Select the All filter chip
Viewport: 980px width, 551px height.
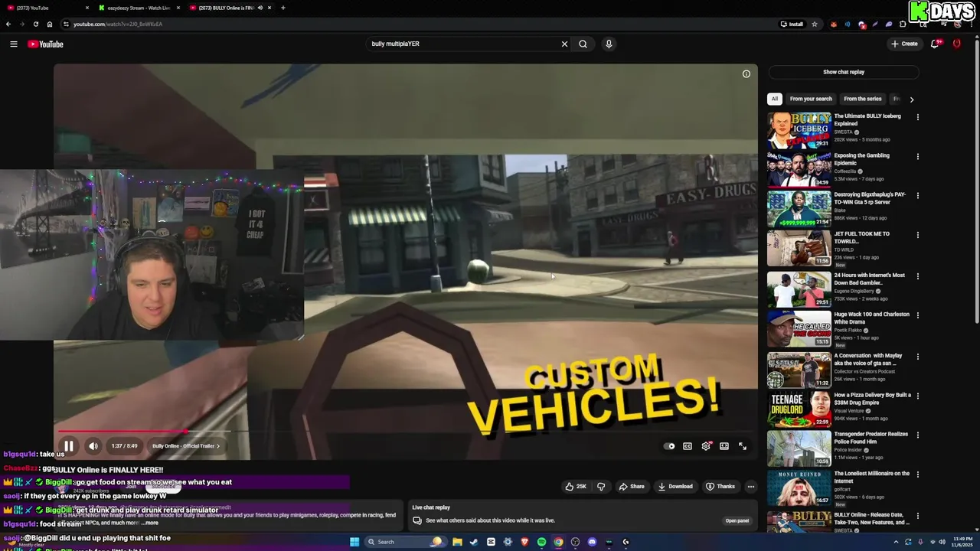click(775, 99)
